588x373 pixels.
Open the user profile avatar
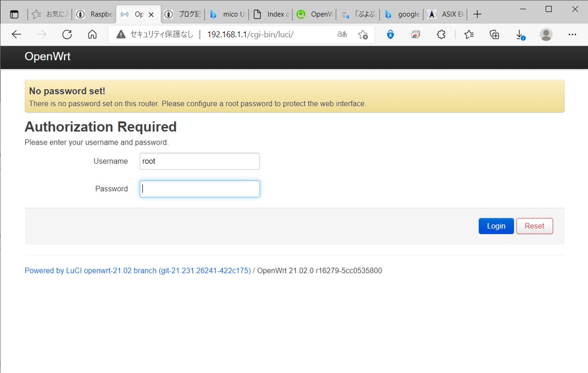click(546, 35)
